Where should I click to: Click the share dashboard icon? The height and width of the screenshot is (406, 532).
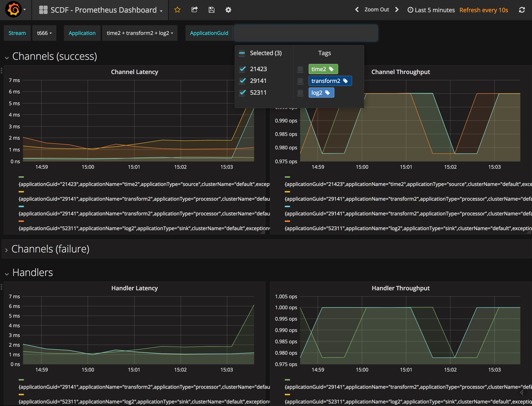coord(195,10)
